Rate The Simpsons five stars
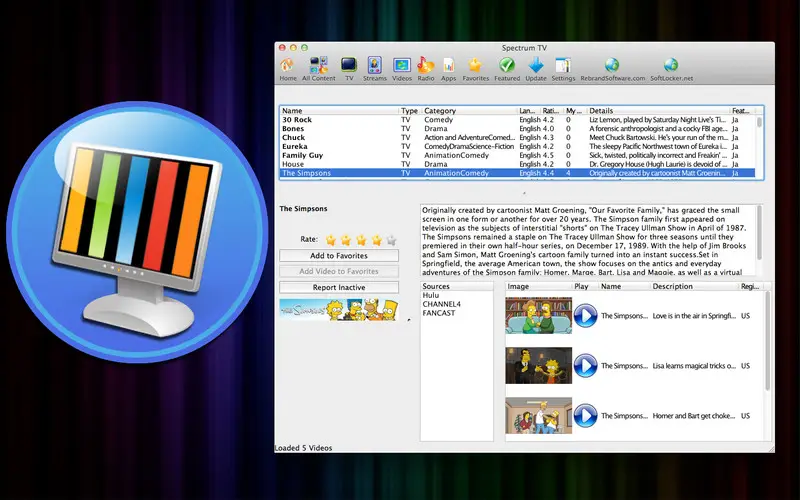The width and height of the screenshot is (800, 500). tap(391, 240)
